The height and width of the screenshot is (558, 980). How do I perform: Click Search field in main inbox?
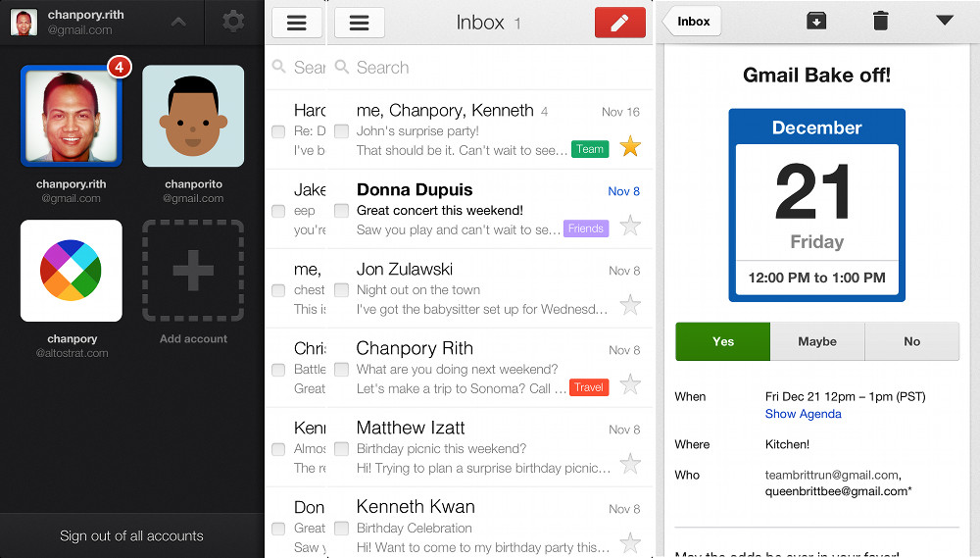click(491, 67)
